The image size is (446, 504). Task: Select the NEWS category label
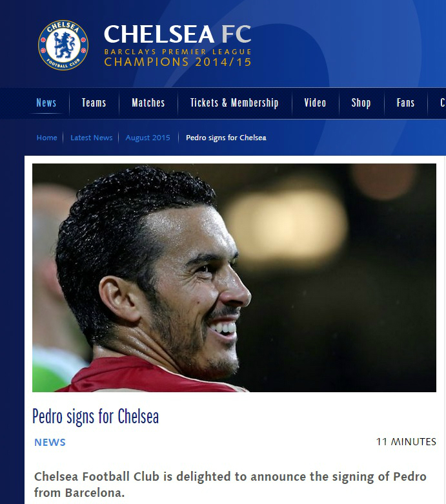coord(50,442)
